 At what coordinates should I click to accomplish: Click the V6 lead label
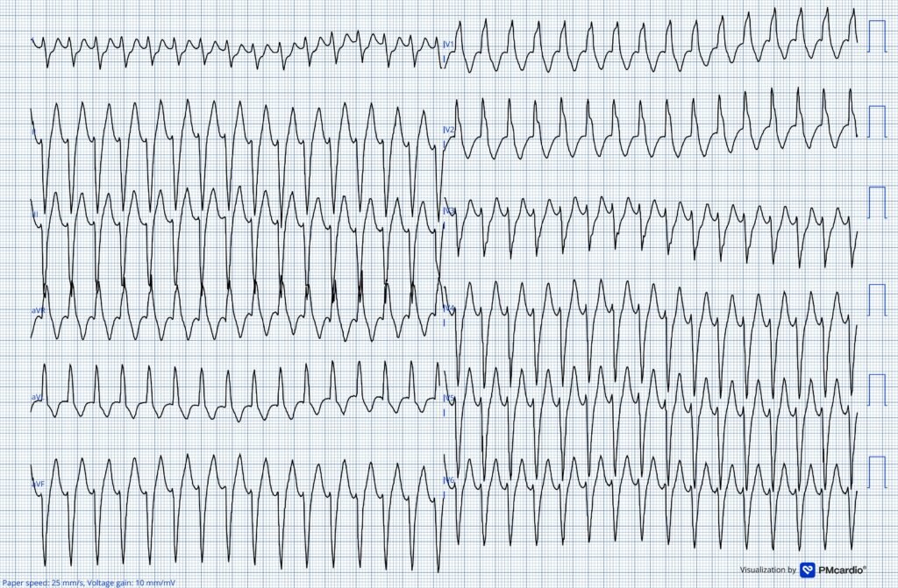[x=449, y=480]
